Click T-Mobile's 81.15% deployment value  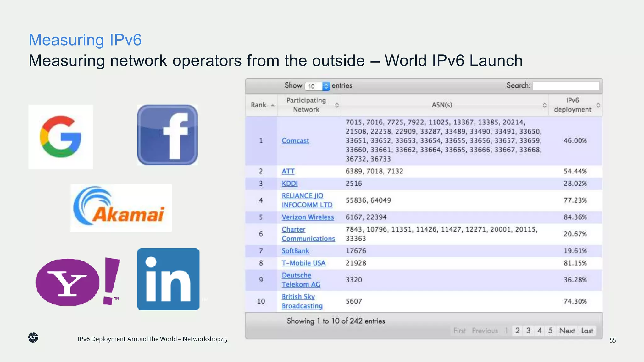click(575, 263)
